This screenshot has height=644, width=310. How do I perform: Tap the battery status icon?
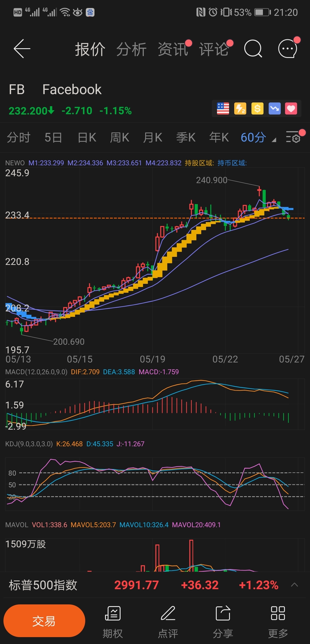(263, 12)
